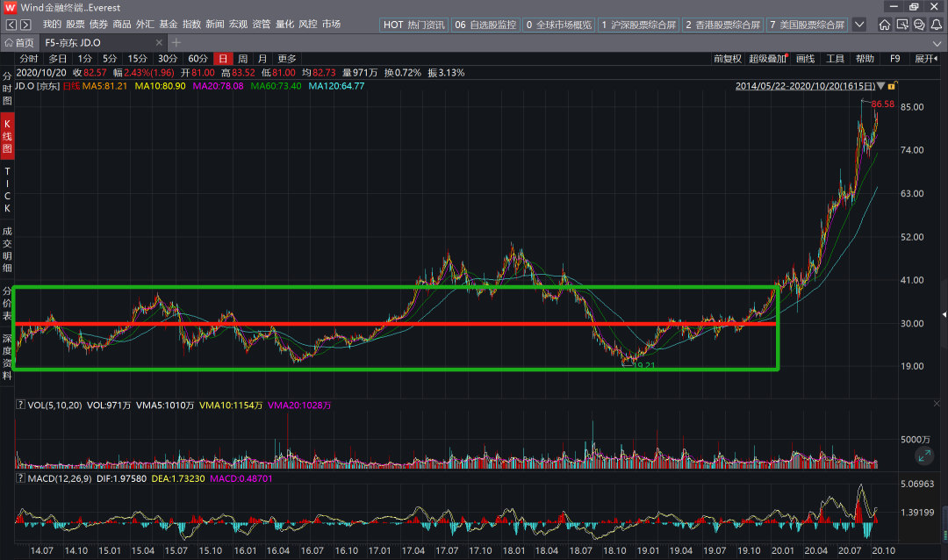Select the 15分 period

(x=137, y=59)
